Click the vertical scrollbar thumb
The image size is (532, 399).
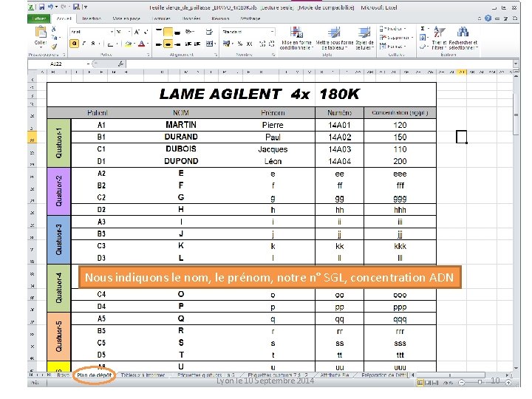tap(516, 114)
